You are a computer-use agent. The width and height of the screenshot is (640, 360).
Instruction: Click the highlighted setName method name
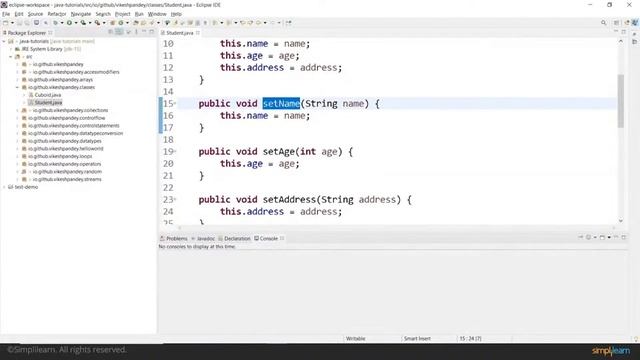pyautogui.click(x=281, y=104)
